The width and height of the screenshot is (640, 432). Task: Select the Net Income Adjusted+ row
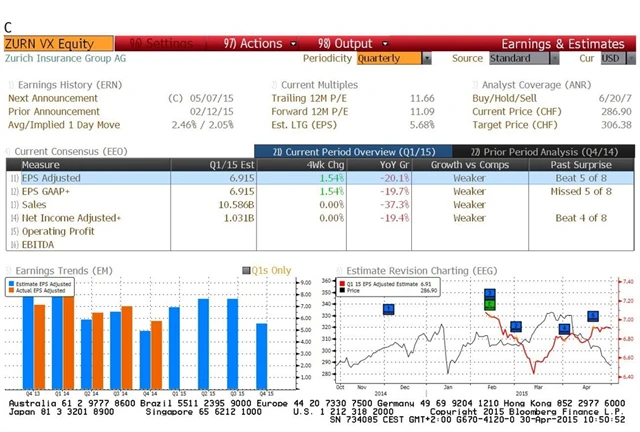[x=70, y=217]
